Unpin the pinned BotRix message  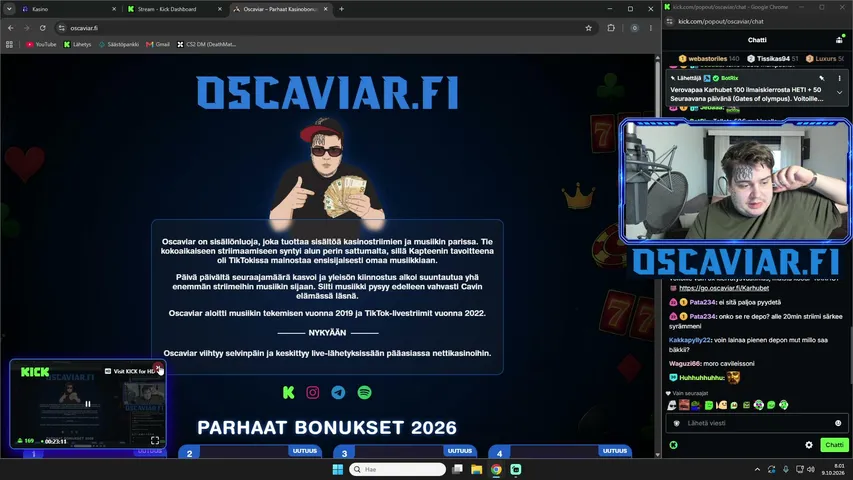[822, 78]
